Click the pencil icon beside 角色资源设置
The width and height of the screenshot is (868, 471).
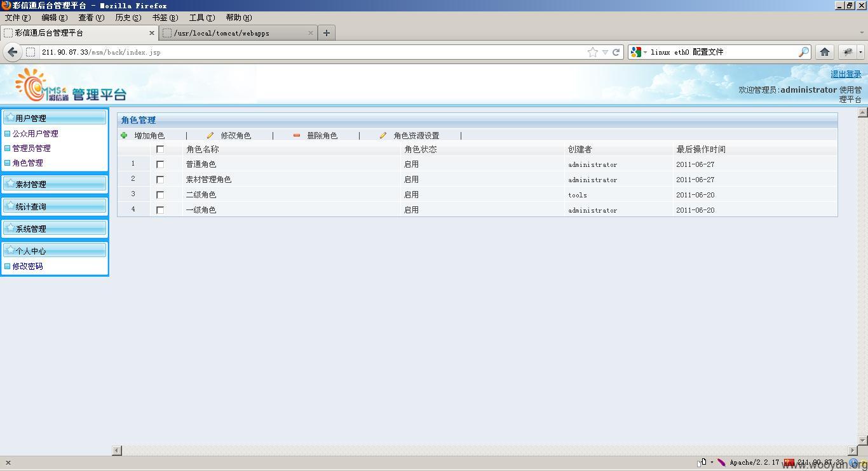[x=383, y=135]
